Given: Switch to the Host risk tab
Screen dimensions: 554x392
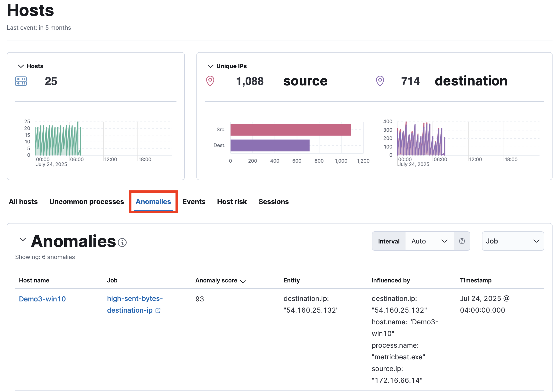Looking at the screenshot, I should [232, 202].
